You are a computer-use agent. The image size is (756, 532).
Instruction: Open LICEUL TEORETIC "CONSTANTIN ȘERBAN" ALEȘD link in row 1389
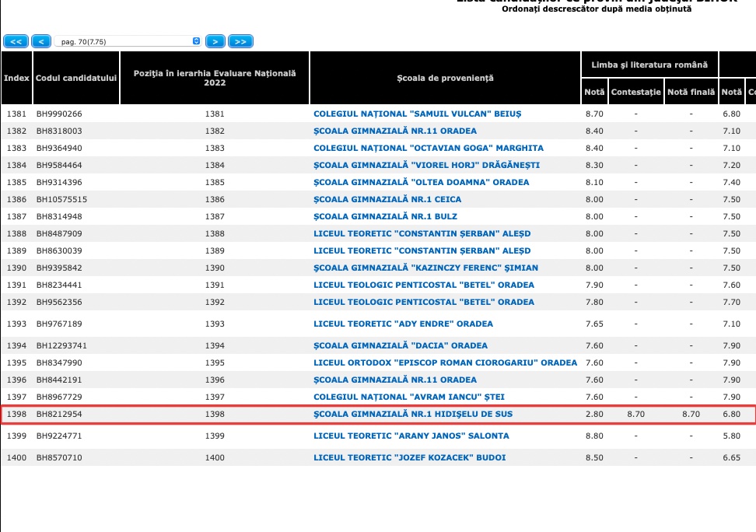[422, 250]
